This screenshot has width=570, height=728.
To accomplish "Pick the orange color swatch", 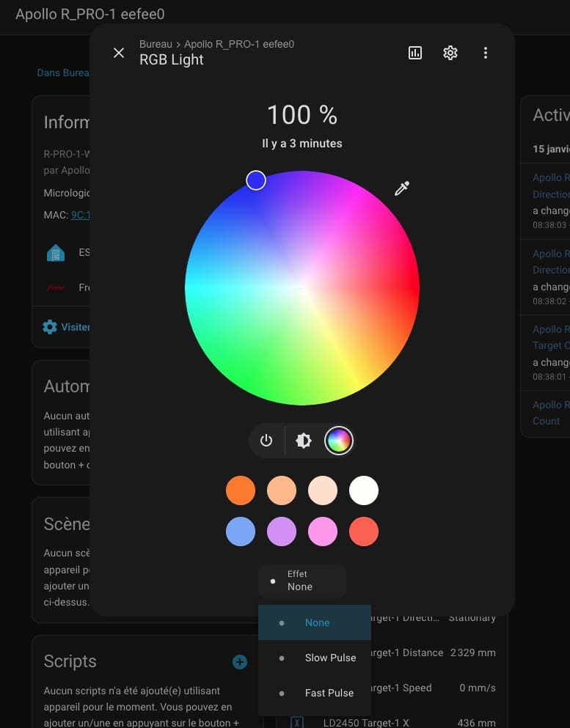I will tap(241, 490).
